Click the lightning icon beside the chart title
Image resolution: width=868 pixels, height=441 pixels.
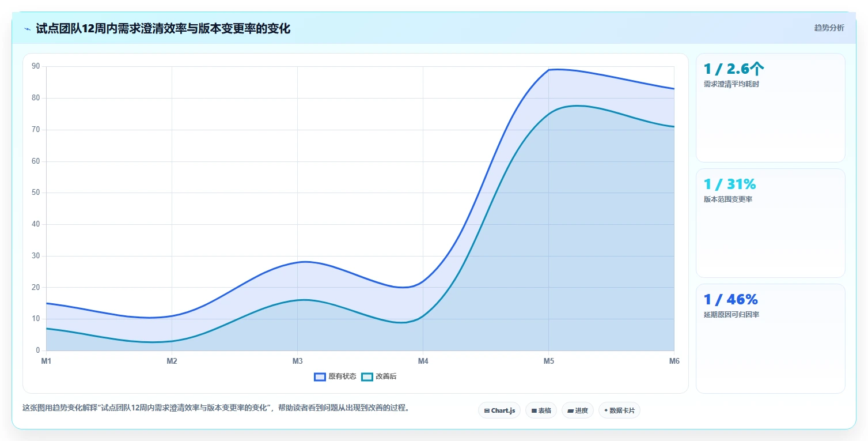[x=27, y=29]
